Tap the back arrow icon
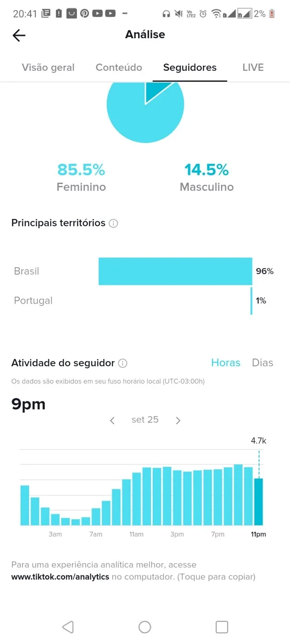The width and height of the screenshot is (290, 644). 19,35
